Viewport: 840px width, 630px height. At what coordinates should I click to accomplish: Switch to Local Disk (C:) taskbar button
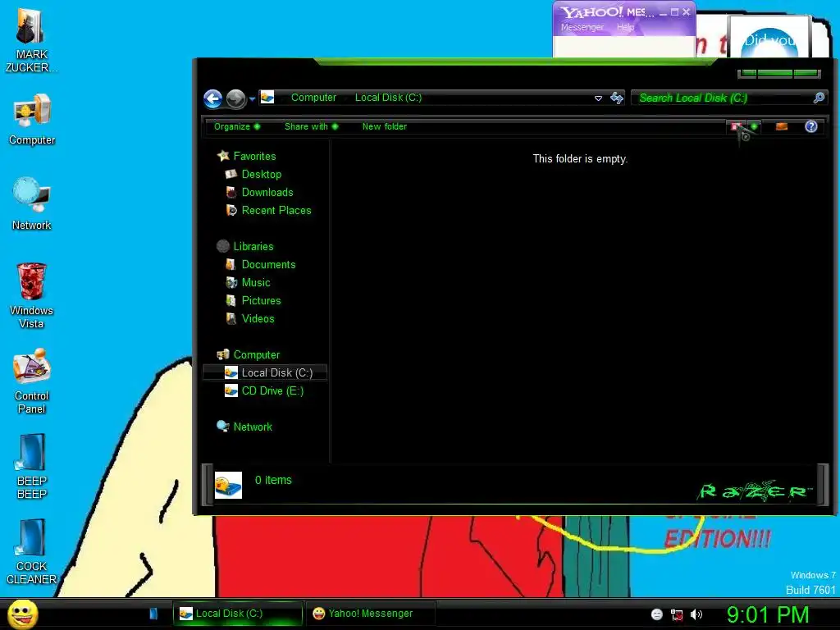pos(237,614)
